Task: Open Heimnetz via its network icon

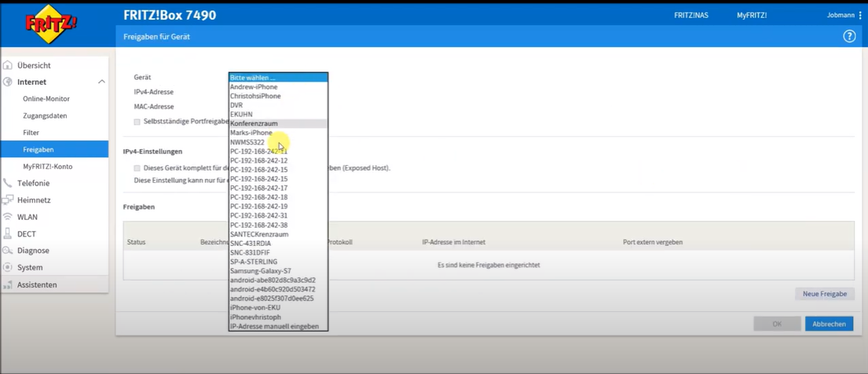Action: [8, 200]
